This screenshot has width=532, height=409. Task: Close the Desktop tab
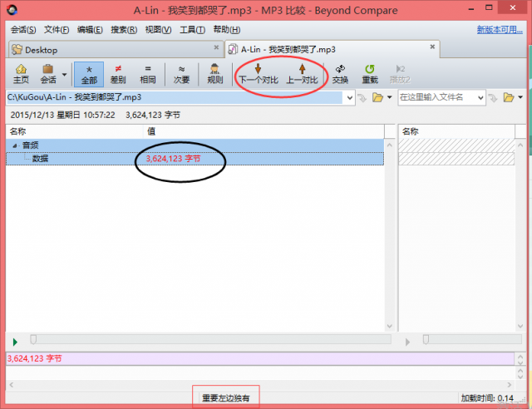pos(216,47)
